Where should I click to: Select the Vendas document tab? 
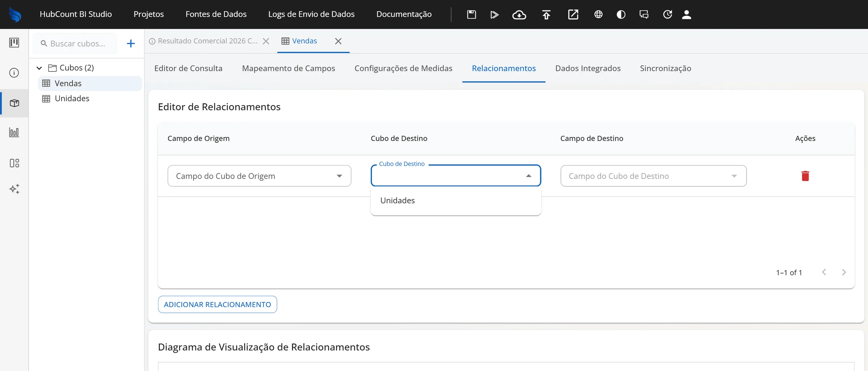pyautogui.click(x=304, y=41)
